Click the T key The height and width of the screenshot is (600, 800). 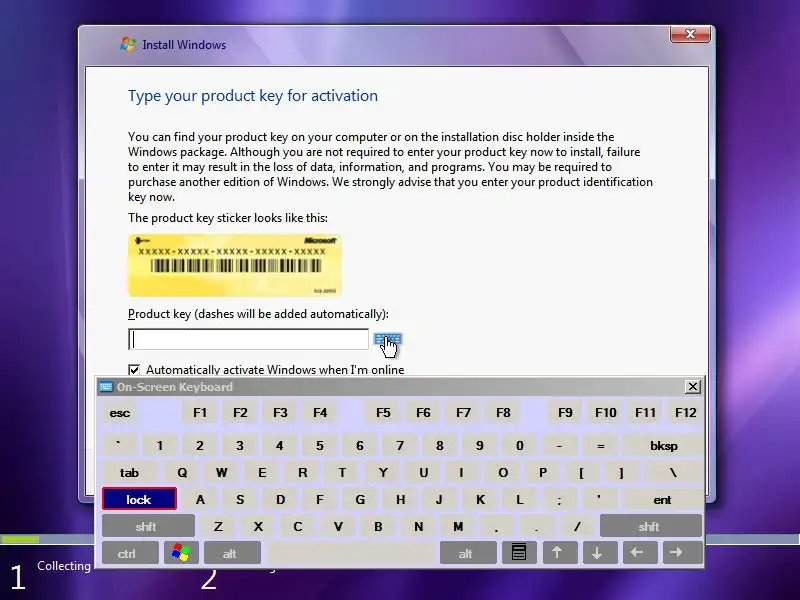(342, 472)
